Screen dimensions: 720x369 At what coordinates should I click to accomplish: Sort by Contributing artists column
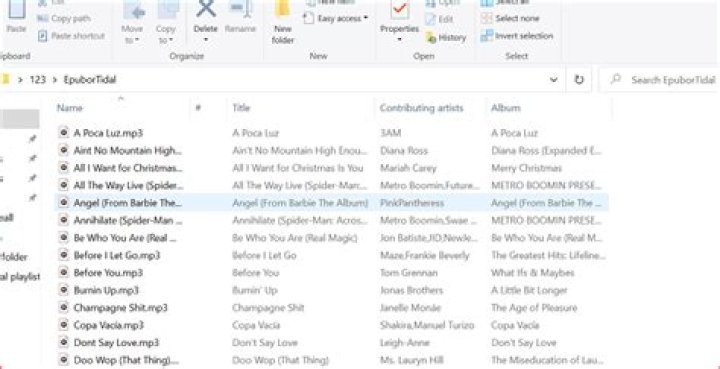click(422, 108)
